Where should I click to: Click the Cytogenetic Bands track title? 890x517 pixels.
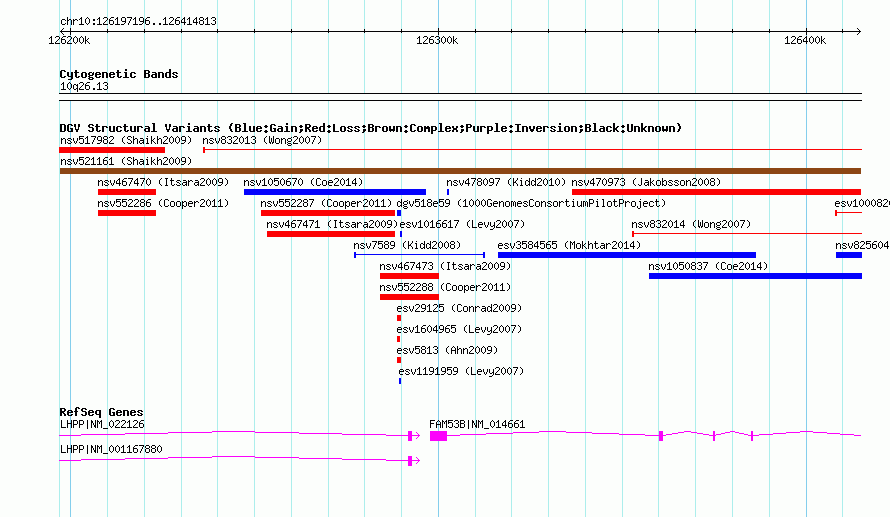pyautogui.click(x=119, y=74)
